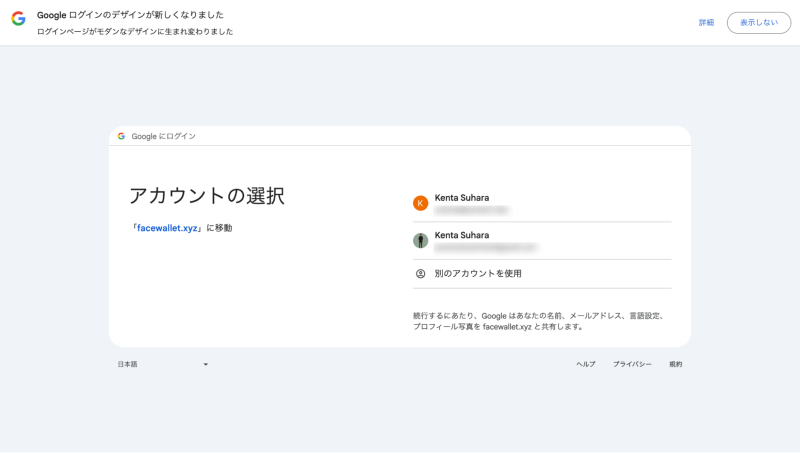Image resolution: width=800 pixels, height=453 pixels.
Task: Open the ヘルプ footer link
Action: 586,364
